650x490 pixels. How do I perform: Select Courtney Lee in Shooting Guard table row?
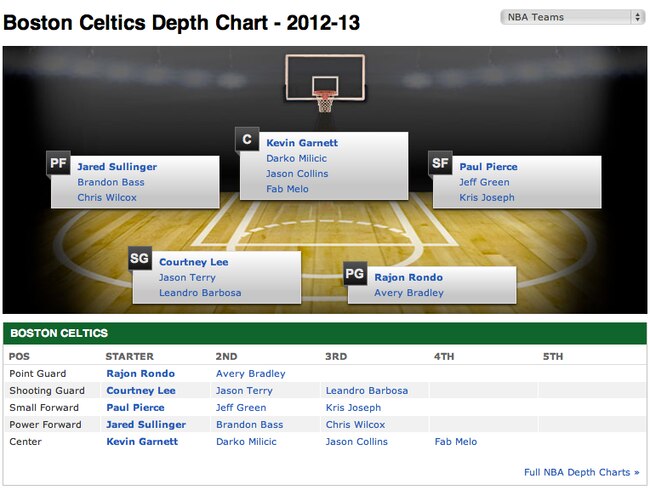(141, 391)
